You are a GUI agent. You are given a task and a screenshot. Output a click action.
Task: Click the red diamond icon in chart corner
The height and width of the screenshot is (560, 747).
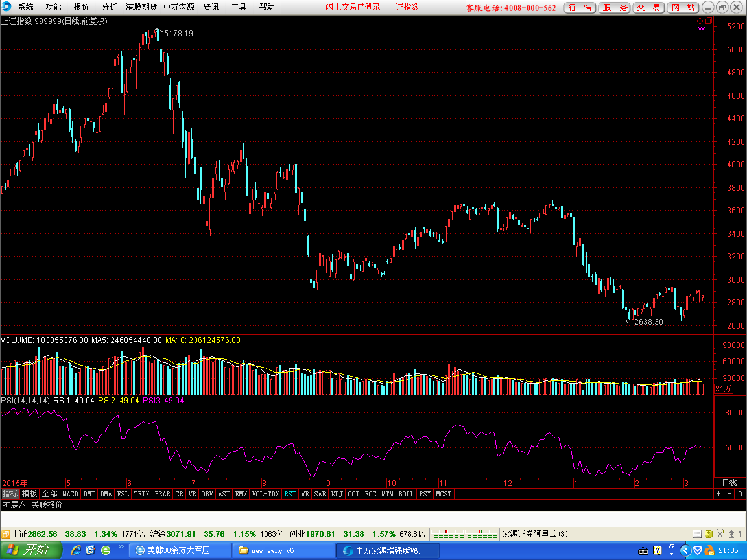(x=700, y=21)
